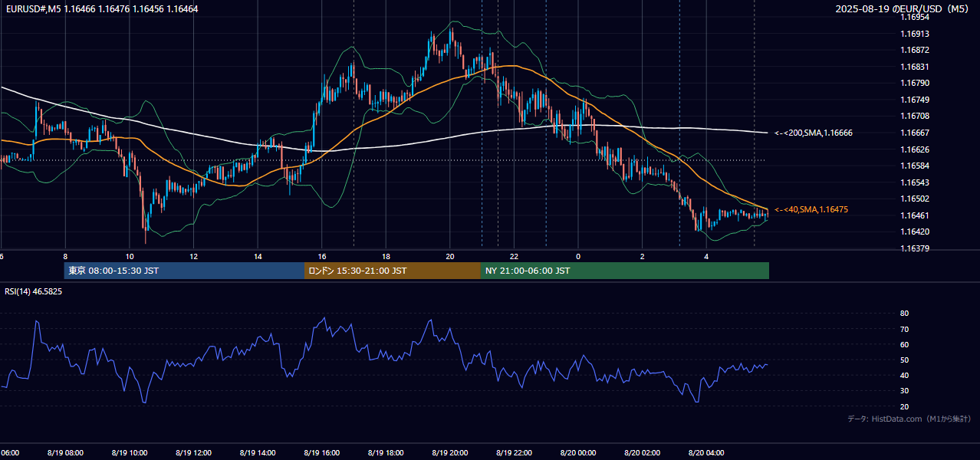Click the 8/20 02:00 time axis label
Screen dimensions: 980x460
[642, 453]
